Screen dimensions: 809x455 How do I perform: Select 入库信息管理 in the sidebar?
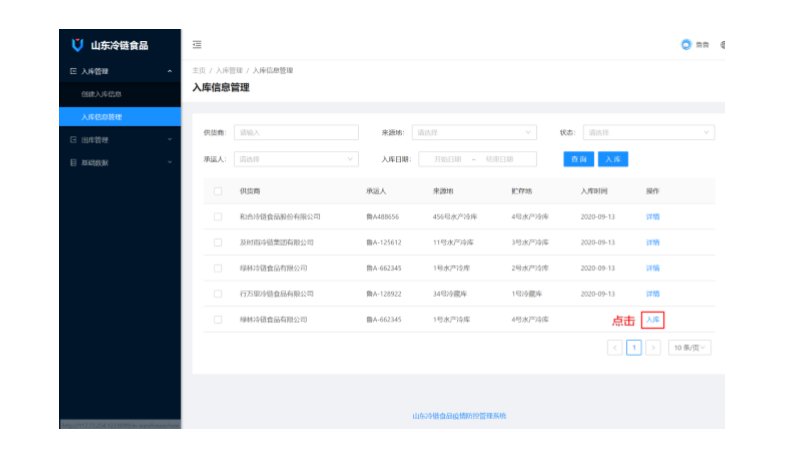tap(102, 117)
